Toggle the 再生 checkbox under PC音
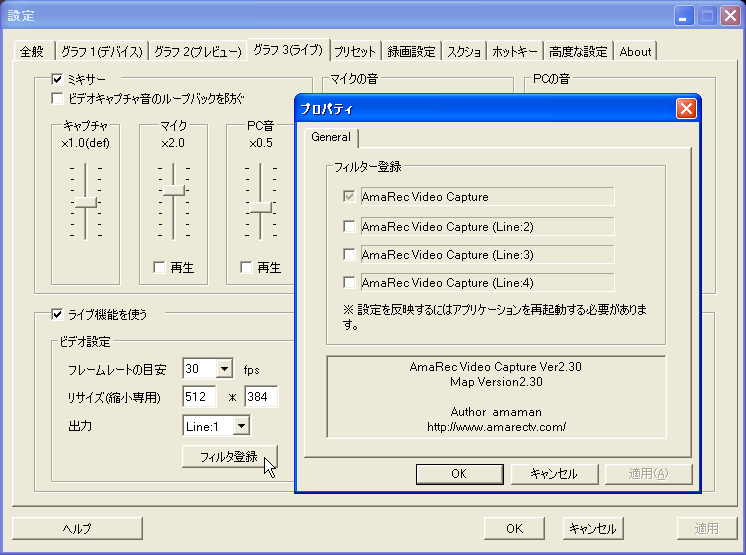 click(x=246, y=267)
